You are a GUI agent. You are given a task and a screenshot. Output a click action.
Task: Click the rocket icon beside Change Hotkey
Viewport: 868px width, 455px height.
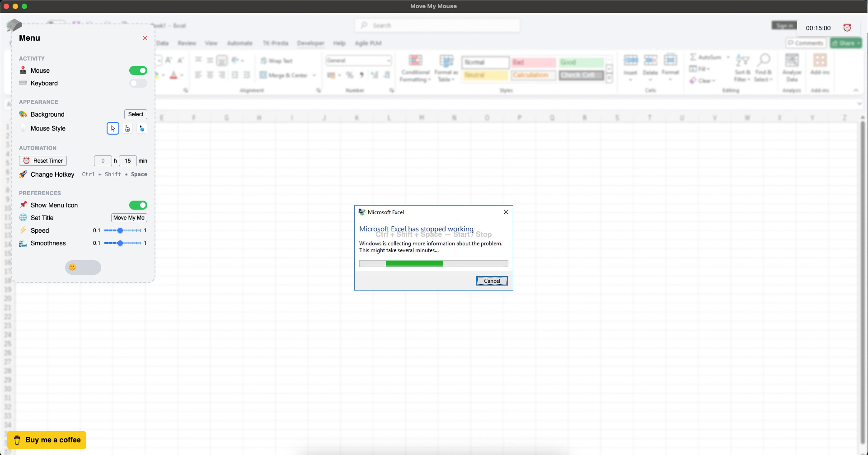(23, 174)
